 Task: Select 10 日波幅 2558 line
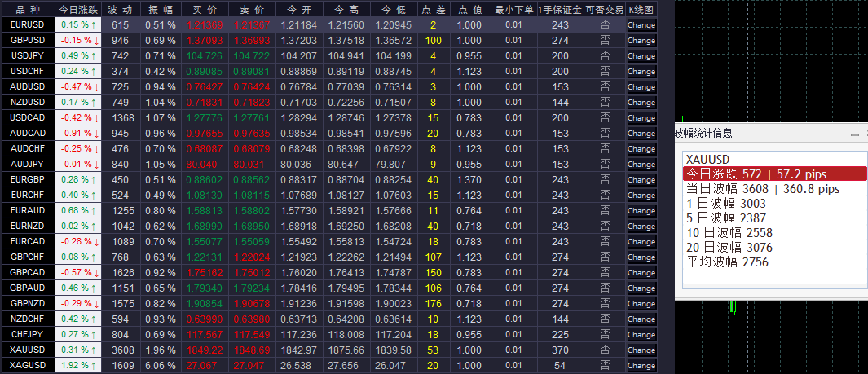(775, 233)
